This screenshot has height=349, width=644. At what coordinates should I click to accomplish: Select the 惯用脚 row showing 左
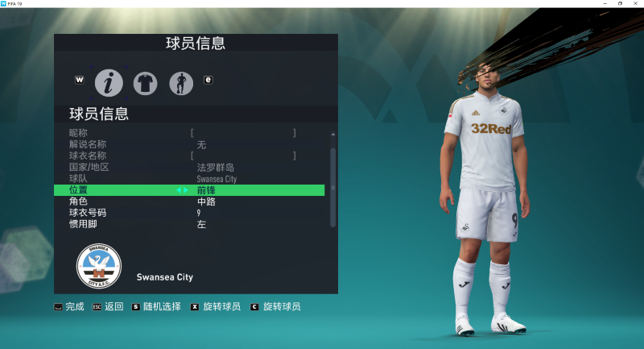click(x=189, y=224)
